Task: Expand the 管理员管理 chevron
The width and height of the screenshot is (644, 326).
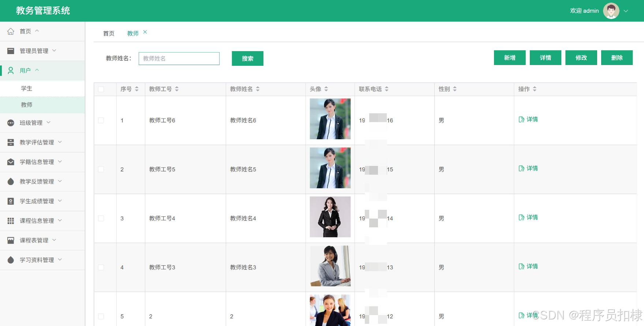Action: [x=54, y=50]
